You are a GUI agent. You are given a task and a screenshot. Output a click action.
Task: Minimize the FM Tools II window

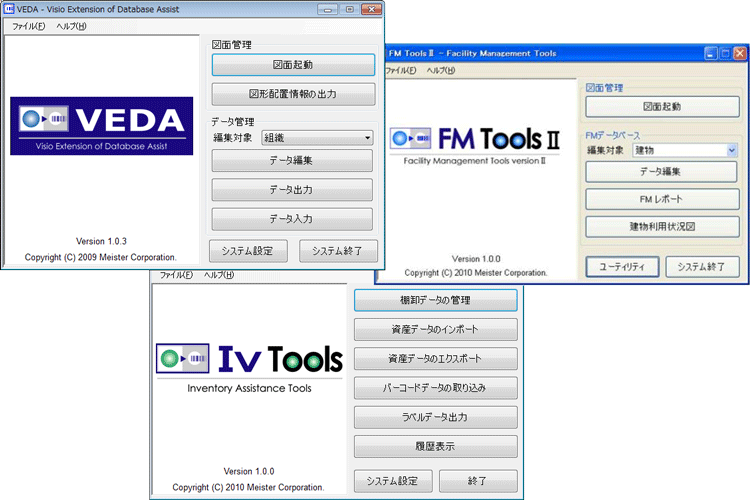711,54
